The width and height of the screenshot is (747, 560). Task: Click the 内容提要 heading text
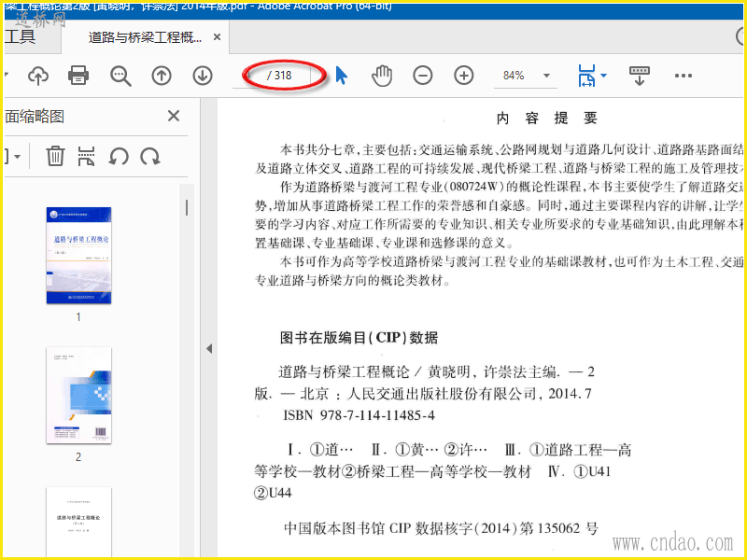pos(547,118)
